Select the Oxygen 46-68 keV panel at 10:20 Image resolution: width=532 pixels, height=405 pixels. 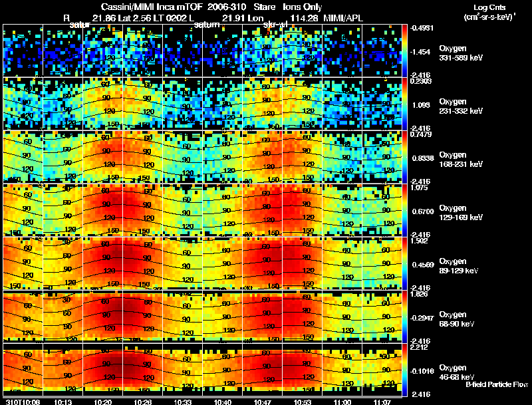(103, 370)
